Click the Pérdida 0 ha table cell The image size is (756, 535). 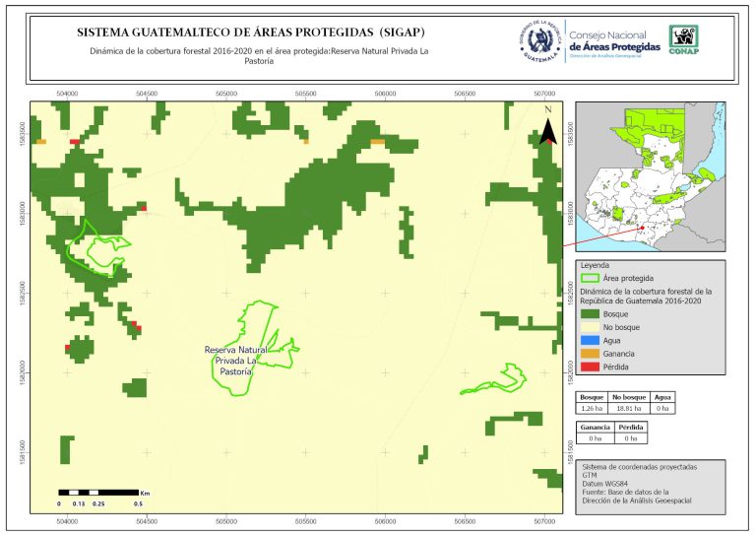pyautogui.click(x=631, y=438)
